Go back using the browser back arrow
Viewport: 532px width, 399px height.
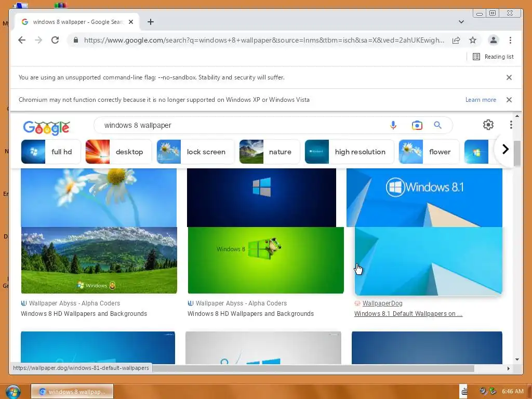tap(22, 40)
